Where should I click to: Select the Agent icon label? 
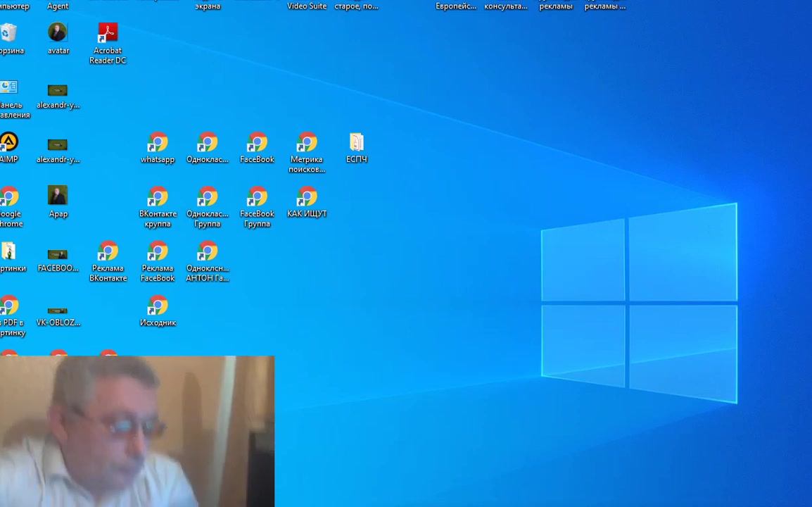58,6
